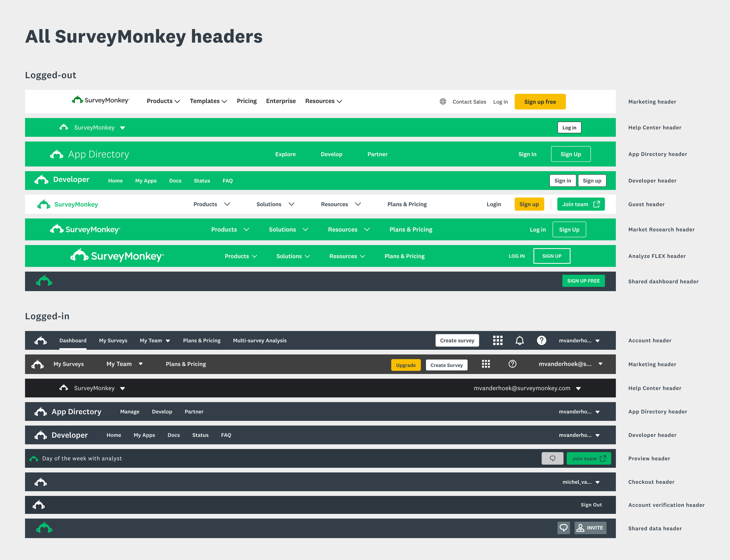Expand My Team dropdown in Account header

[155, 341]
